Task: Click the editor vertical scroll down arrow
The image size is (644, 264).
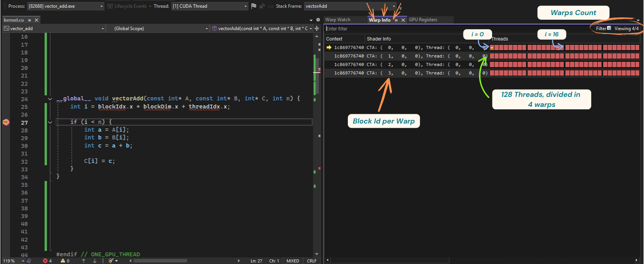Action: 317,254
